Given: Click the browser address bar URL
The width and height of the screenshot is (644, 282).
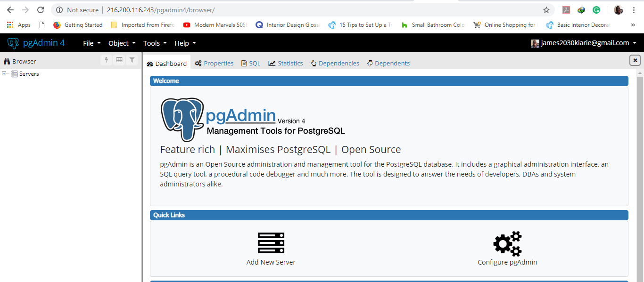Looking at the screenshot, I should click(161, 10).
